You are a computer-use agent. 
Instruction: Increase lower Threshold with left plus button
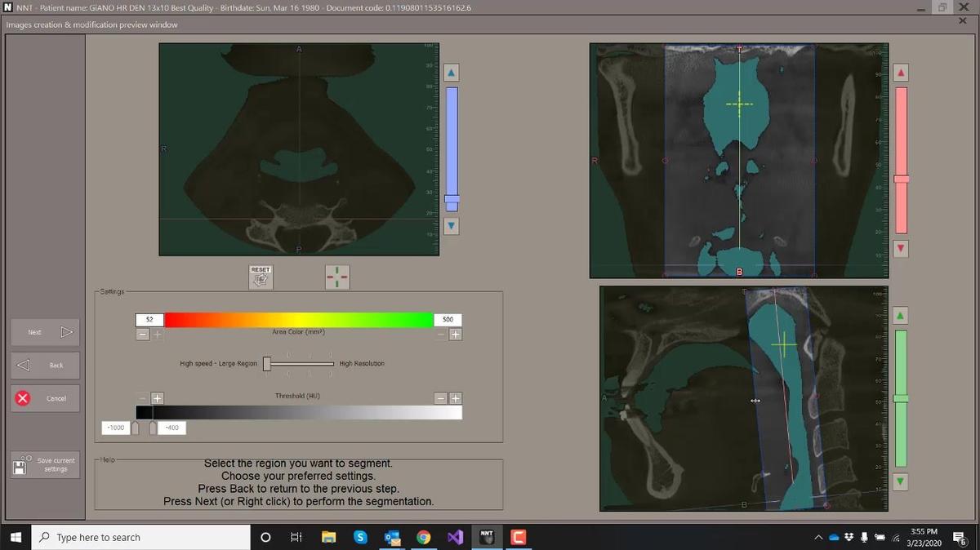(x=158, y=398)
